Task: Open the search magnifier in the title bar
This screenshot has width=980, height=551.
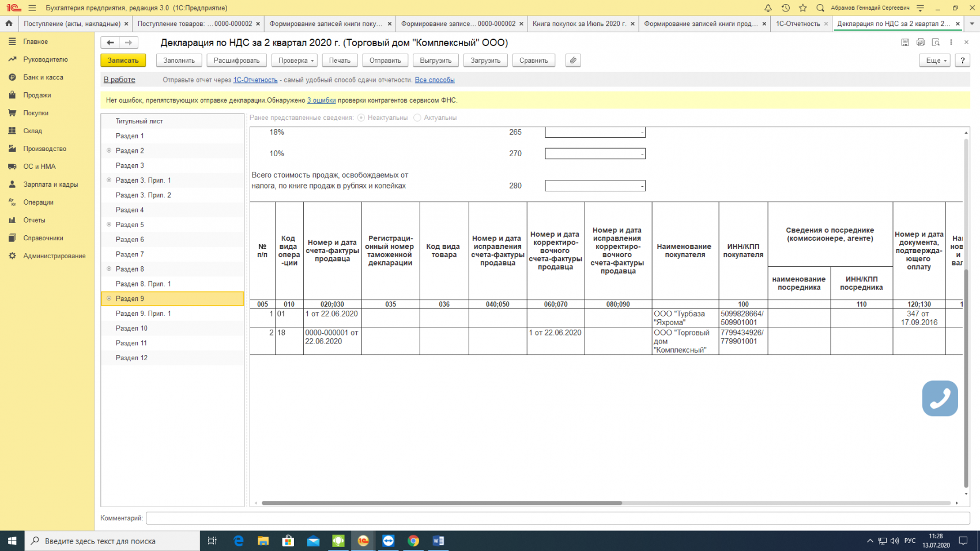Action: 820,8
